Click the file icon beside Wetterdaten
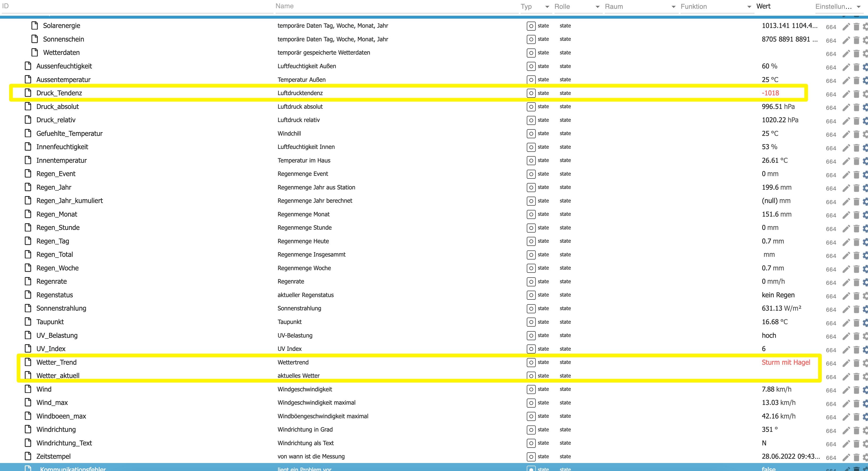The height and width of the screenshot is (471, 868). [x=35, y=52]
